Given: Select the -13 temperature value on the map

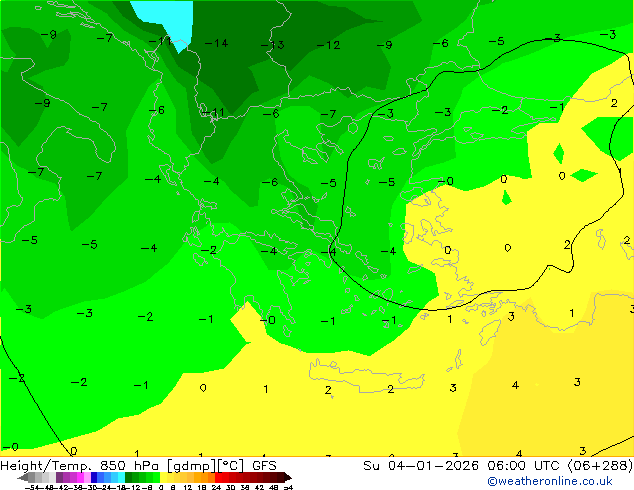Looking at the screenshot, I should coord(273,45).
